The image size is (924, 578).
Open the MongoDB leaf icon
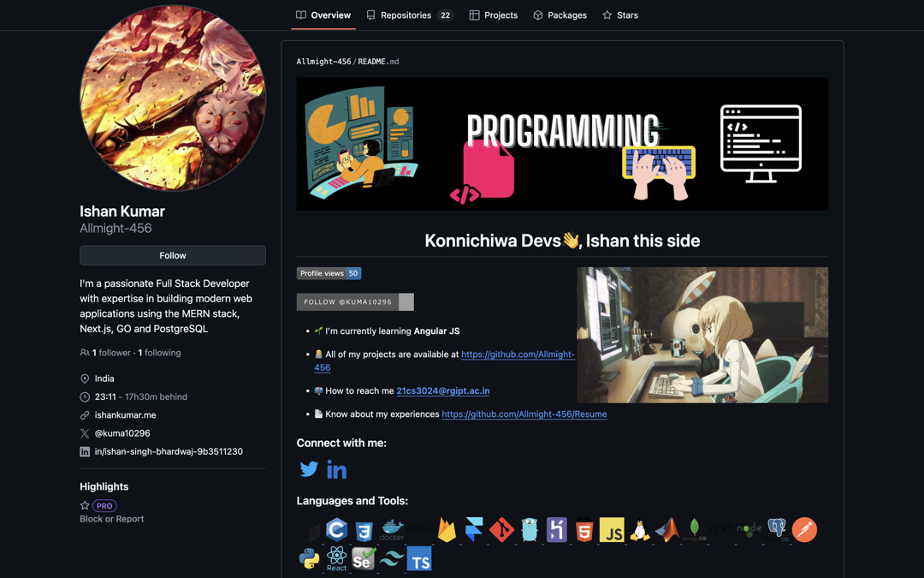click(x=694, y=530)
